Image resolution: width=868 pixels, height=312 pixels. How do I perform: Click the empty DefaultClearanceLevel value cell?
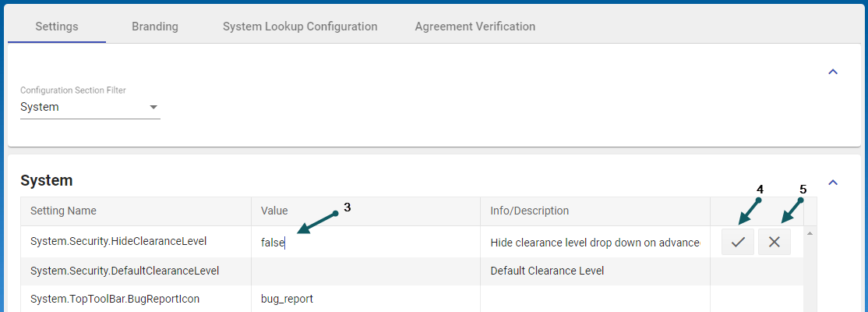(365, 271)
